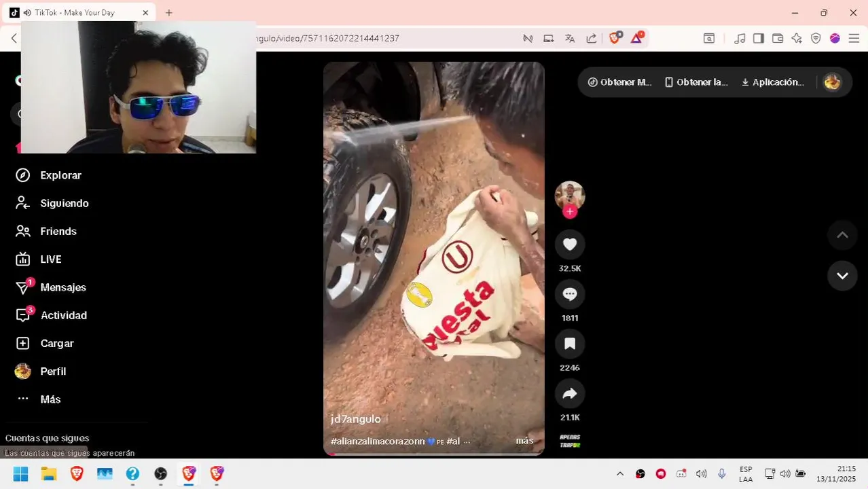
Task: Click the video progress bar
Action: (x=433, y=454)
